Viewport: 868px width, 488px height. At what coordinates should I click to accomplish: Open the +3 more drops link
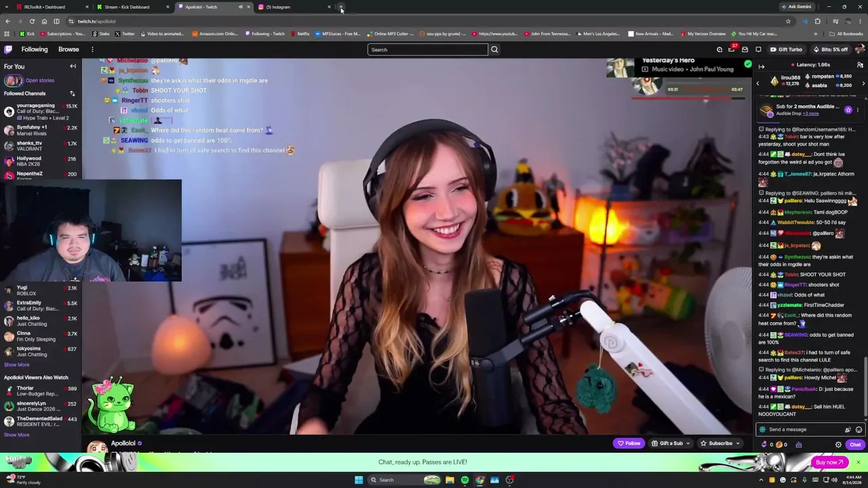tap(811, 114)
